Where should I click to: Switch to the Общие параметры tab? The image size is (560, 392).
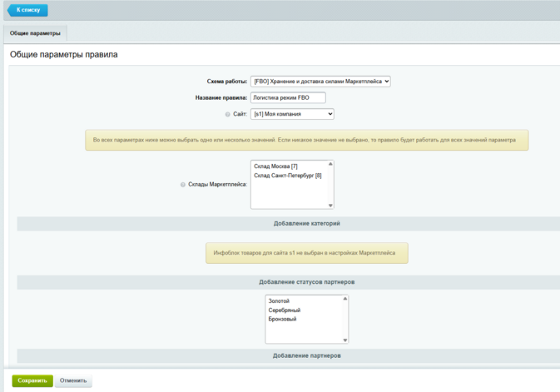(x=36, y=32)
